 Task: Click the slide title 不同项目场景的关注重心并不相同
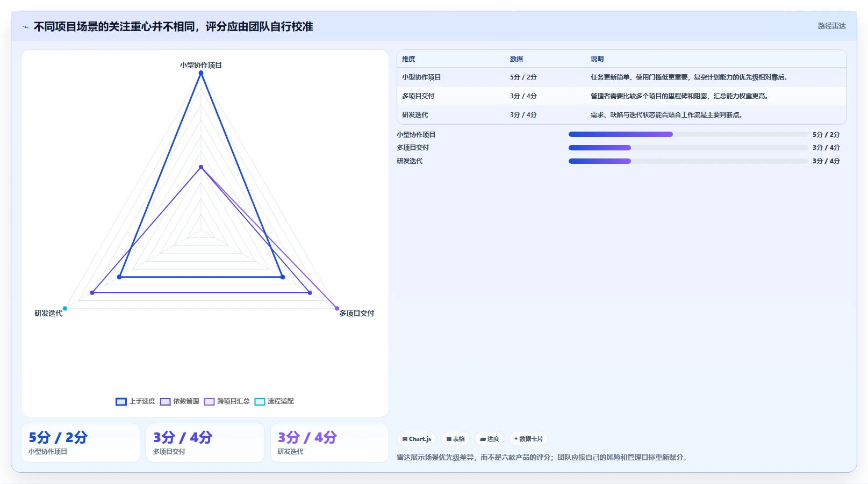tap(173, 27)
